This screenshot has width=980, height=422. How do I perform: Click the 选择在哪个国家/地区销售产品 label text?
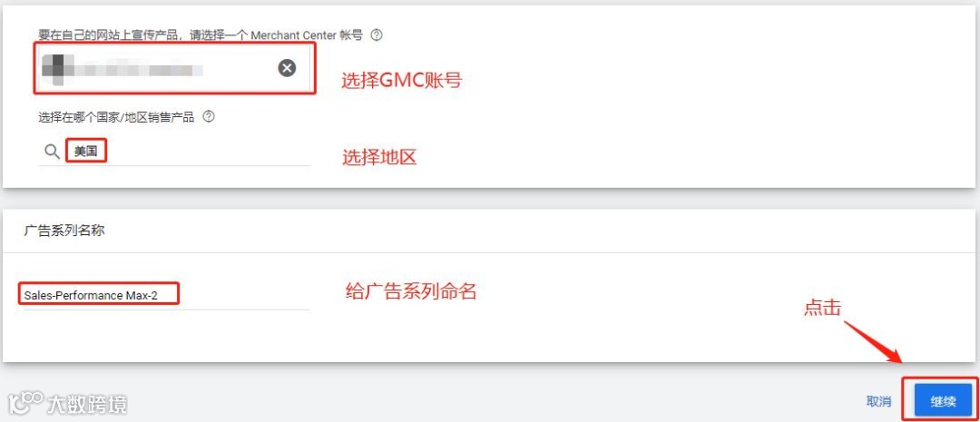pos(116,117)
